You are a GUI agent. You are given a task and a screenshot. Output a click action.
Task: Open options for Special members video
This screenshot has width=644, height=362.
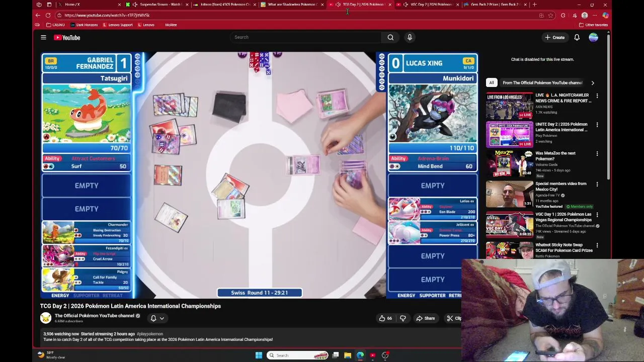tap(597, 185)
